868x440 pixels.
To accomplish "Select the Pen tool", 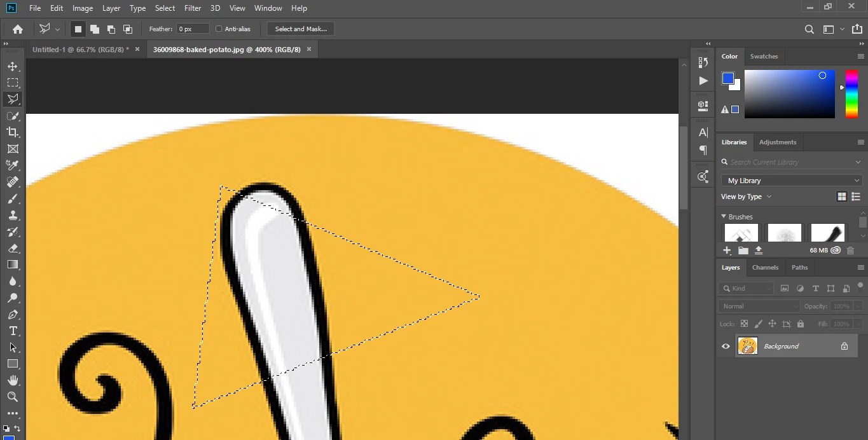I will pos(13,314).
